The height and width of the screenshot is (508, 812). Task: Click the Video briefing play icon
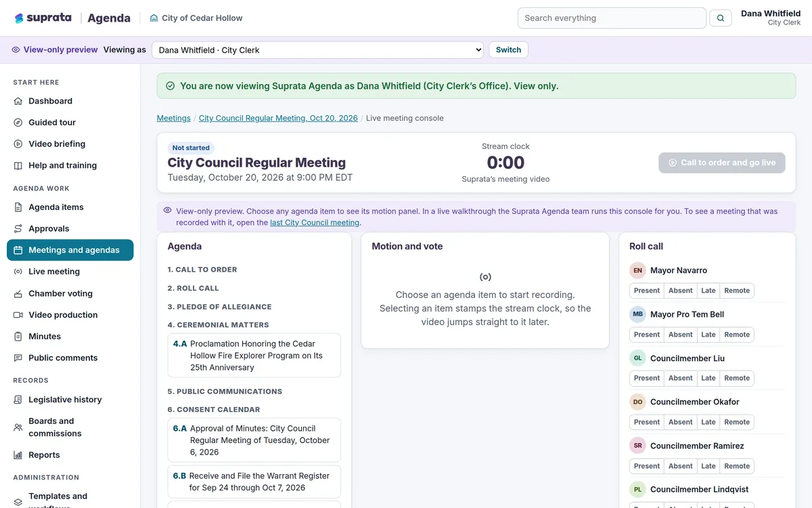(18, 144)
